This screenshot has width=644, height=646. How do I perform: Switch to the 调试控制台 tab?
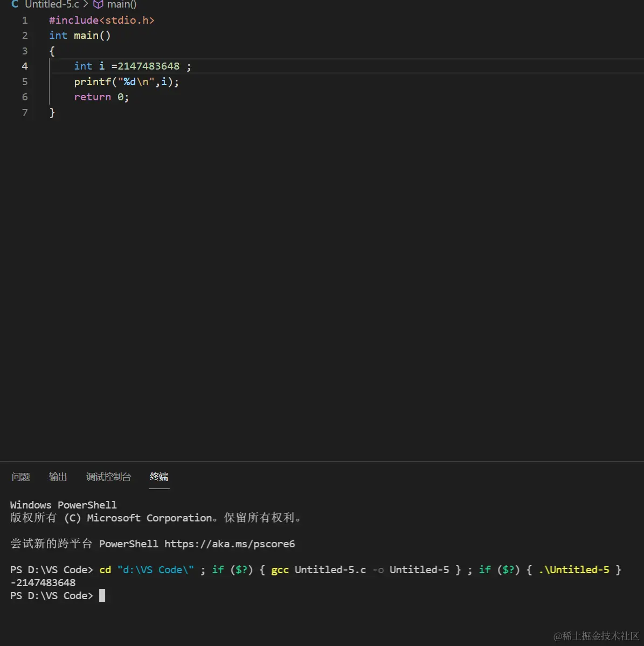coord(108,477)
